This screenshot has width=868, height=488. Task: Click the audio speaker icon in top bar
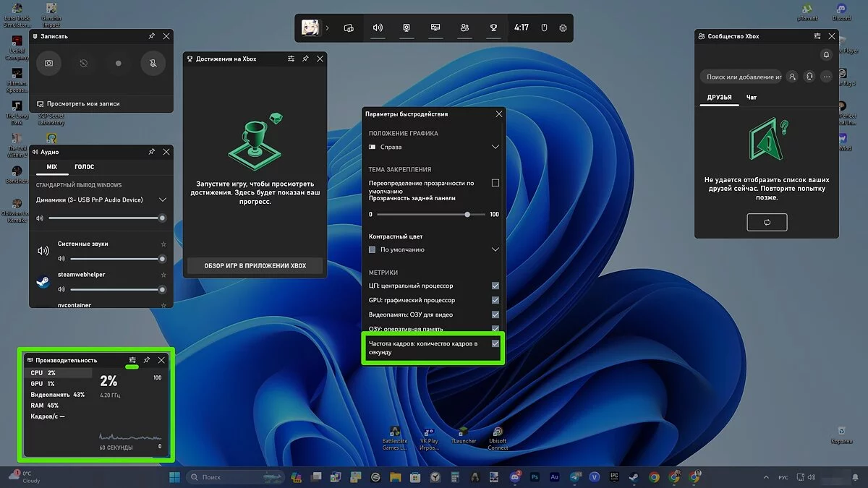pyautogui.click(x=378, y=28)
